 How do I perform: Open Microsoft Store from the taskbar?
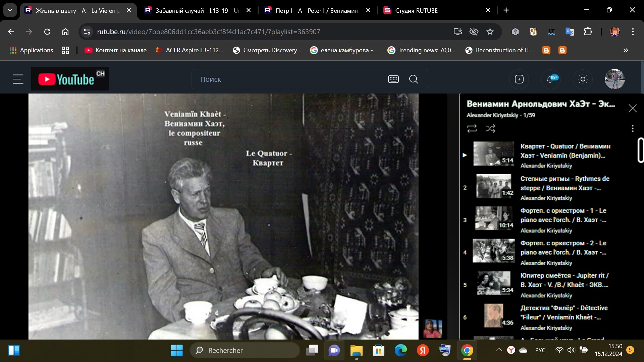(378, 350)
